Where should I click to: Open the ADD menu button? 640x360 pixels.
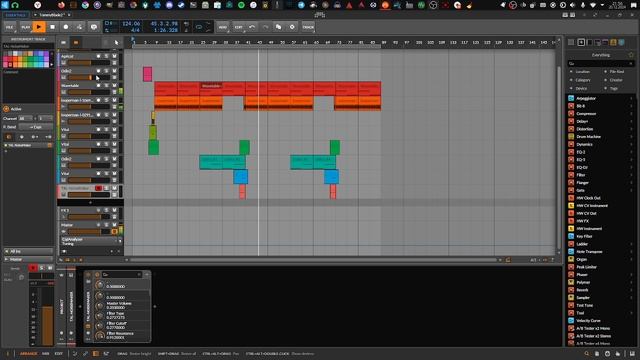[x=222, y=27]
